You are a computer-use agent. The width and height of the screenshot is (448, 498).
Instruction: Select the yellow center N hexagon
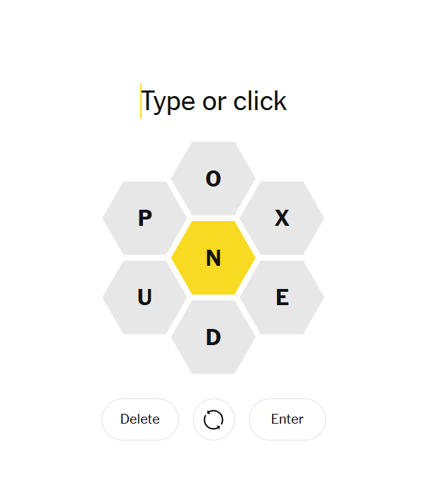click(x=213, y=257)
